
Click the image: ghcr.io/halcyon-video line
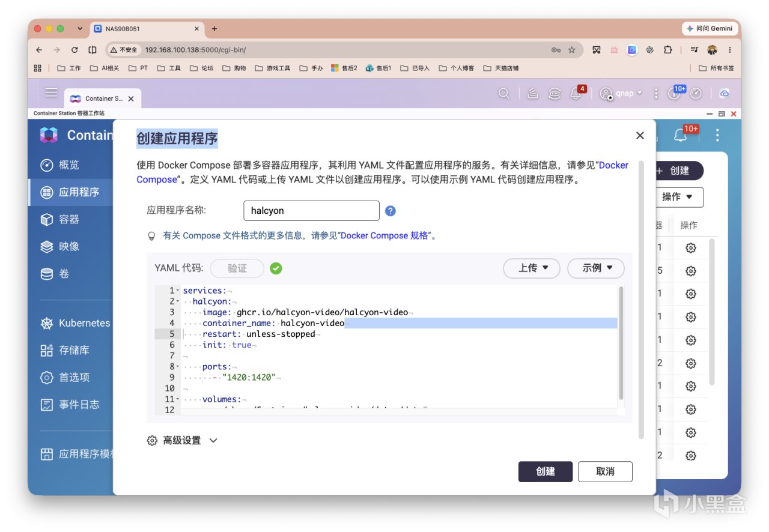point(305,312)
